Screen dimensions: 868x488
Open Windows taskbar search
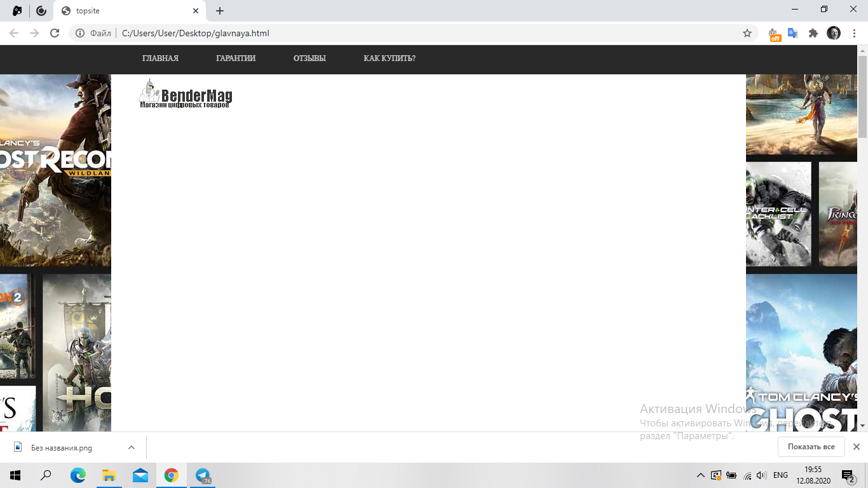pos(46,475)
